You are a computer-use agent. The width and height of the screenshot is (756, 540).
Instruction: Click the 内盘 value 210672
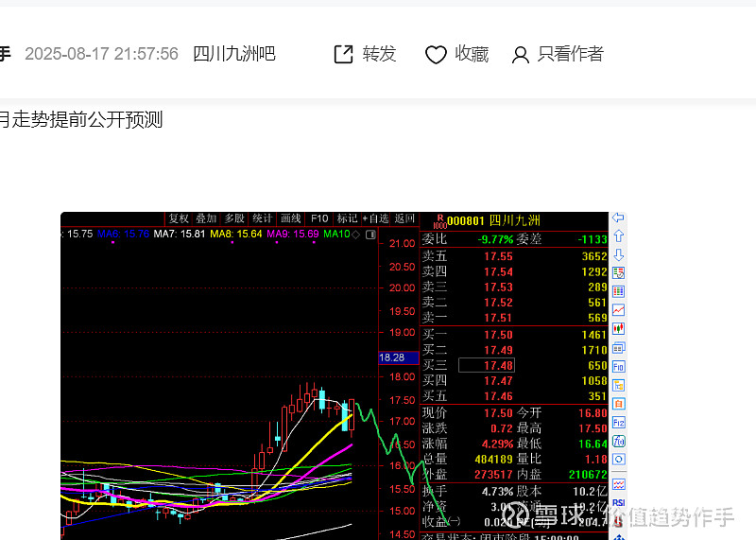[588, 475]
